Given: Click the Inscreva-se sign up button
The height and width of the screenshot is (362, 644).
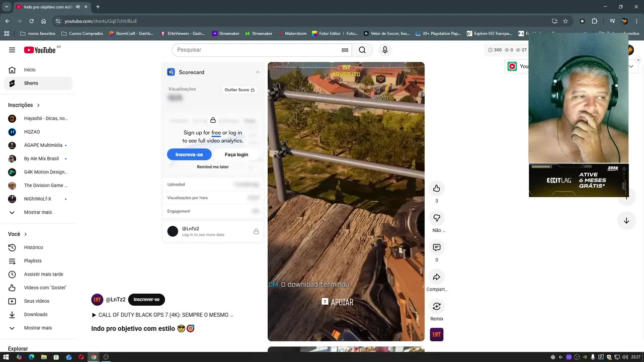Looking at the screenshot, I should pyautogui.click(x=189, y=154).
